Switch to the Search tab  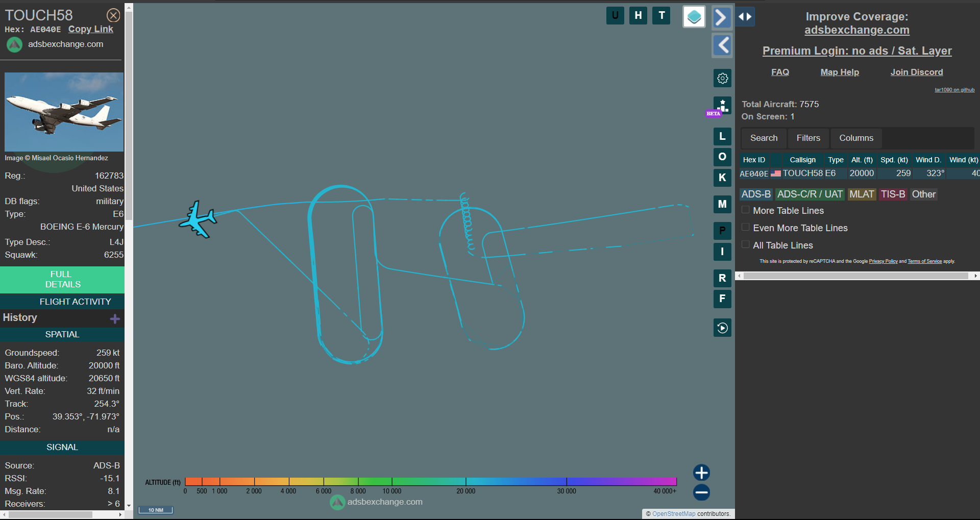point(764,138)
